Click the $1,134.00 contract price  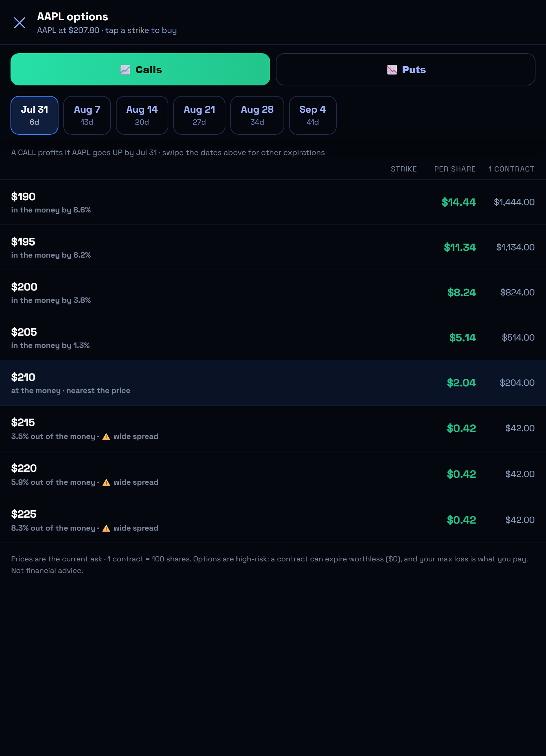pos(515,247)
